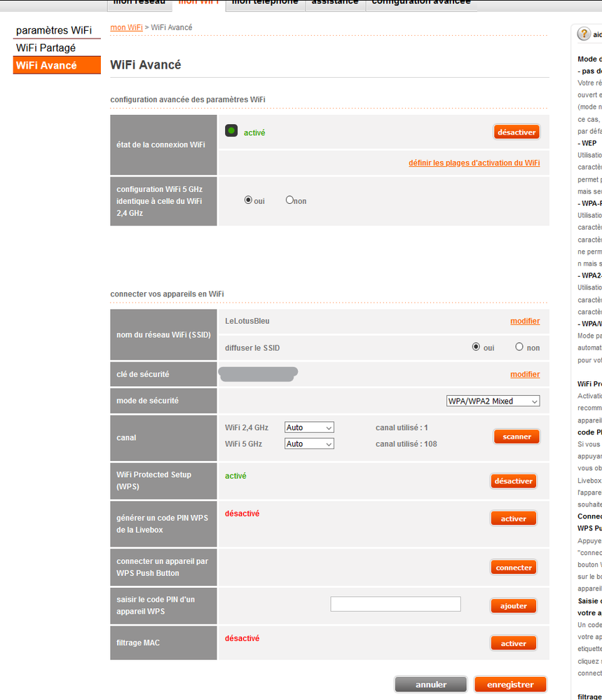Click the 'WiFi Avancé' page heading
Image resolution: width=602 pixels, height=700 pixels.
[x=146, y=64]
